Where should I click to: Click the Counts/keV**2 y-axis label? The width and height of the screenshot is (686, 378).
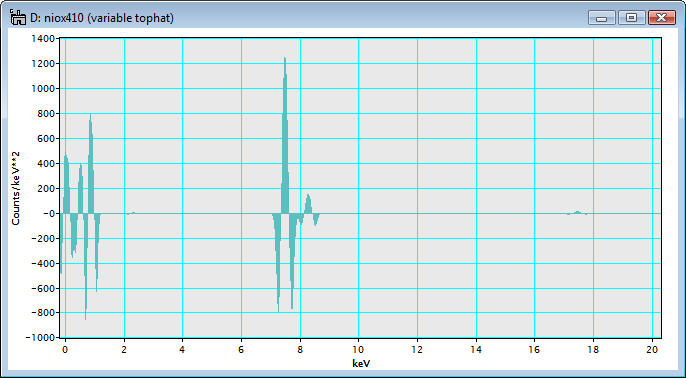(16, 188)
